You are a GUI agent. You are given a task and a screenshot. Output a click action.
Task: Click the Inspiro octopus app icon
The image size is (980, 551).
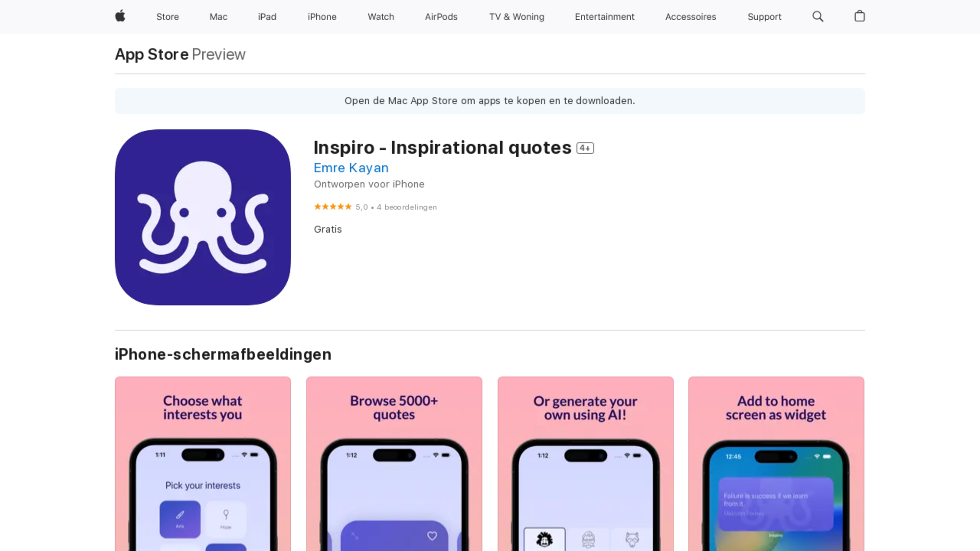[203, 217]
